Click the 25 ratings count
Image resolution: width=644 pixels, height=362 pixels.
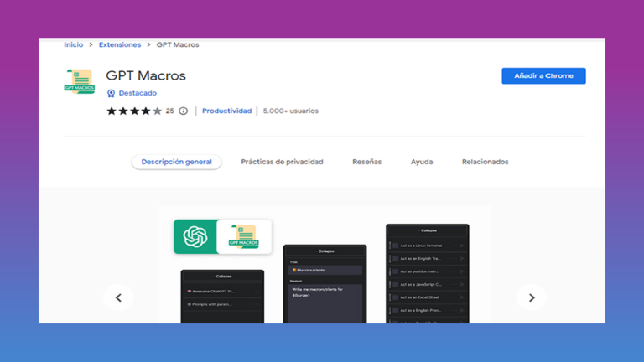(169, 111)
